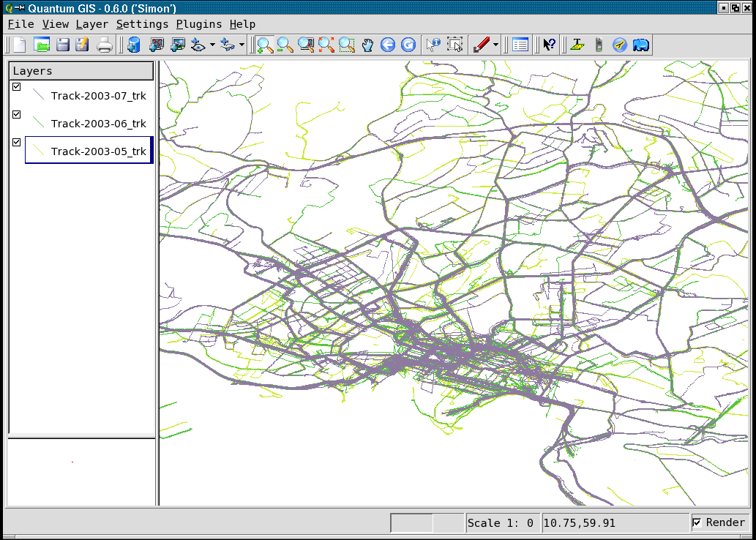
Task: Click the print icon in toolbar
Action: pos(105,45)
